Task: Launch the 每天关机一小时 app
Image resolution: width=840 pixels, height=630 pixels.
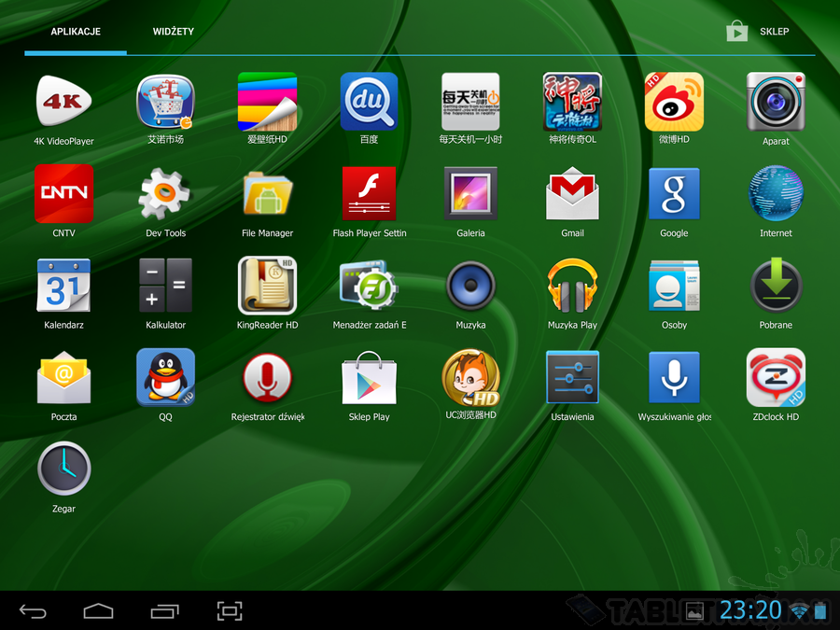Action: (x=470, y=102)
